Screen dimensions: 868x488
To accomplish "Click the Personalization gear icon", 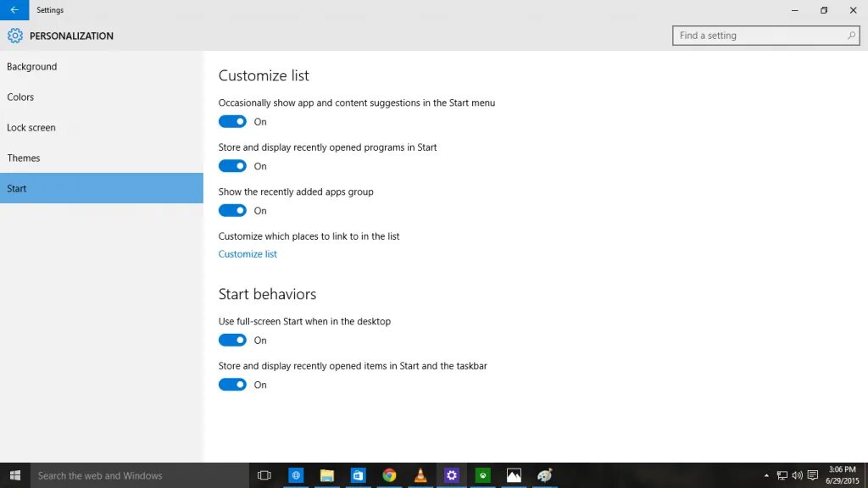I will [15, 36].
